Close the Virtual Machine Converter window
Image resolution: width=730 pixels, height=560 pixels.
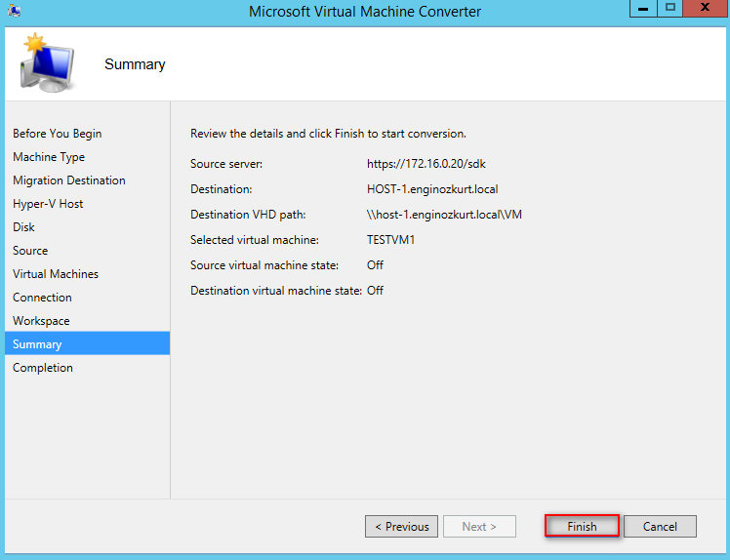click(706, 9)
